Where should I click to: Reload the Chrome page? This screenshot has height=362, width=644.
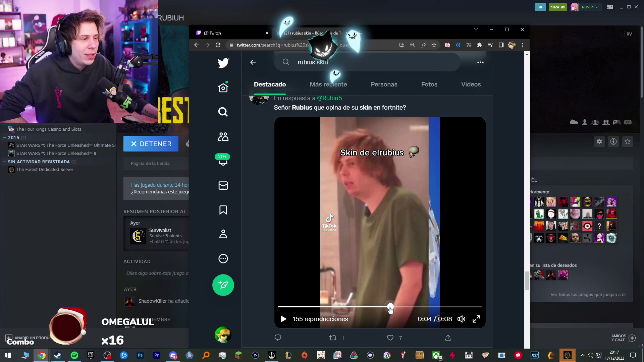point(218,45)
